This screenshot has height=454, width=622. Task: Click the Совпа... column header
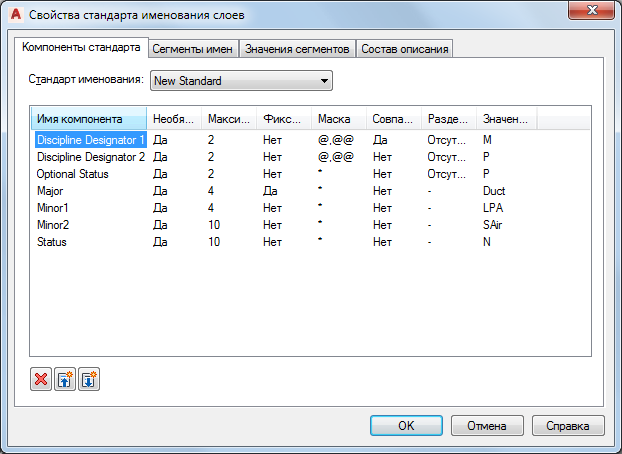tap(394, 119)
